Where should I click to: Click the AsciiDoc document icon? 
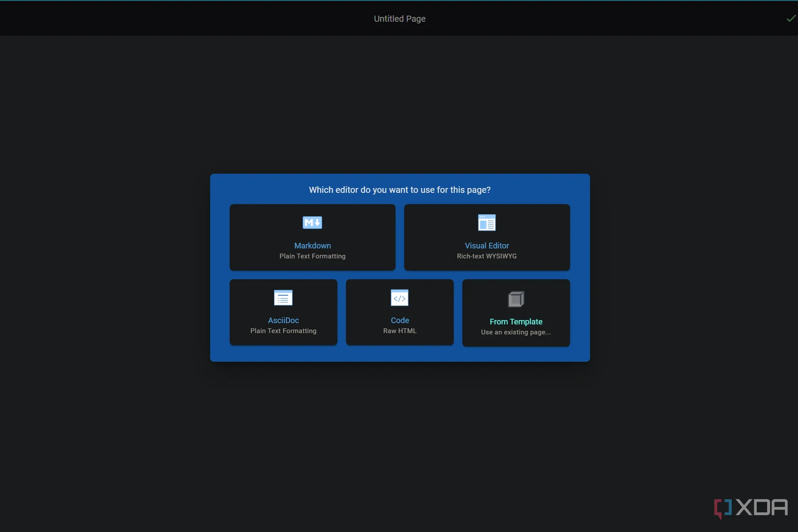click(283, 298)
